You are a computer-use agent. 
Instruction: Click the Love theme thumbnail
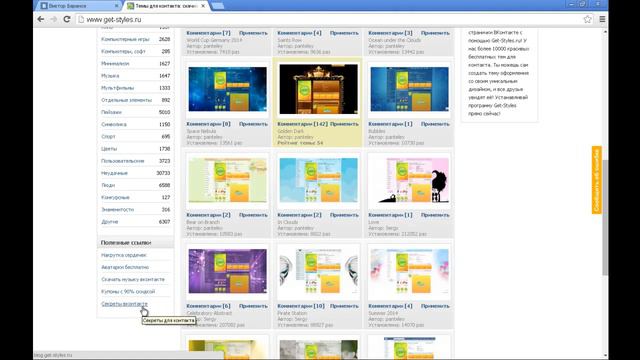click(x=409, y=180)
